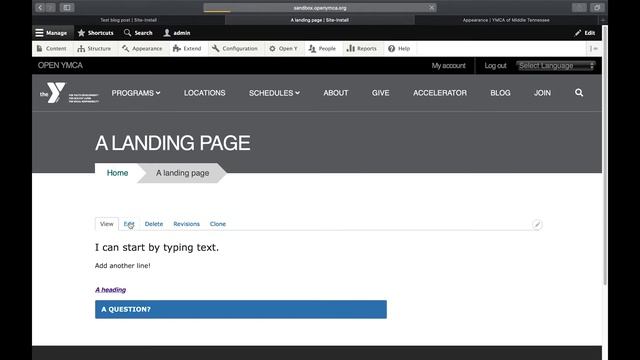Open Appearance admin menu
Image resolution: width=640 pixels, height=360 pixels.
pyautogui.click(x=142, y=49)
